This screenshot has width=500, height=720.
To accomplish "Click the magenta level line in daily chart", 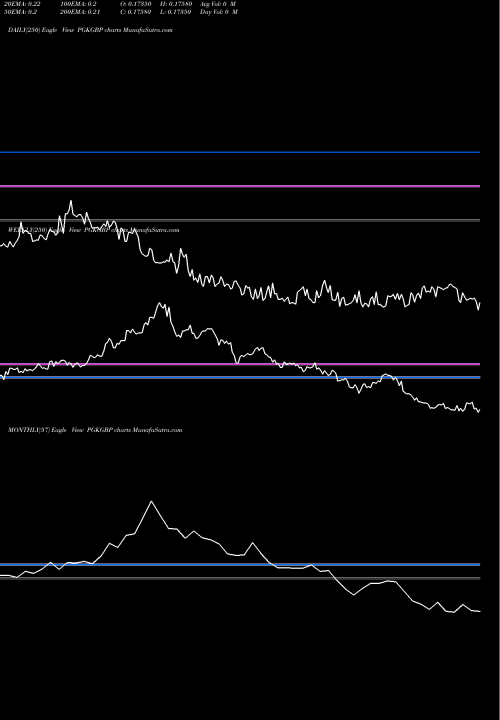I will [x=240, y=186].
